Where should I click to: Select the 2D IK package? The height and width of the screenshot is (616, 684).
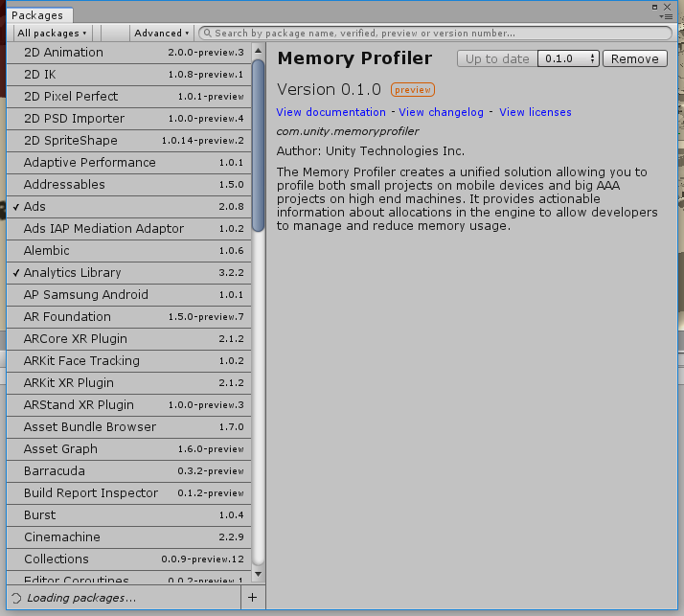pos(129,75)
